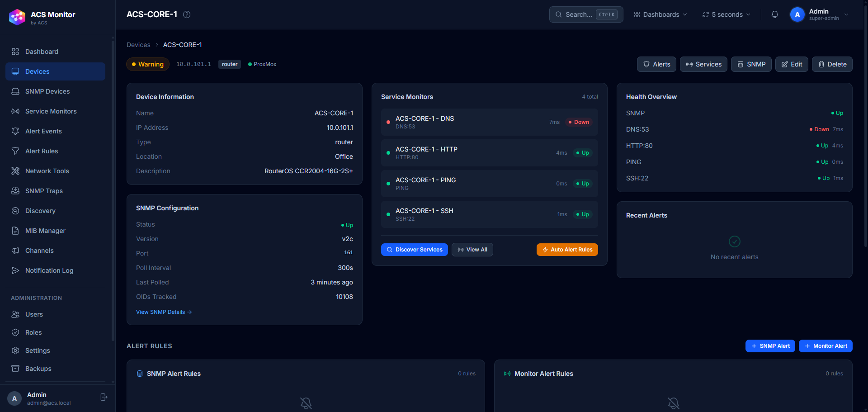The image size is (868, 412).
Task: Click the Alerts button in device header
Action: (x=657, y=64)
